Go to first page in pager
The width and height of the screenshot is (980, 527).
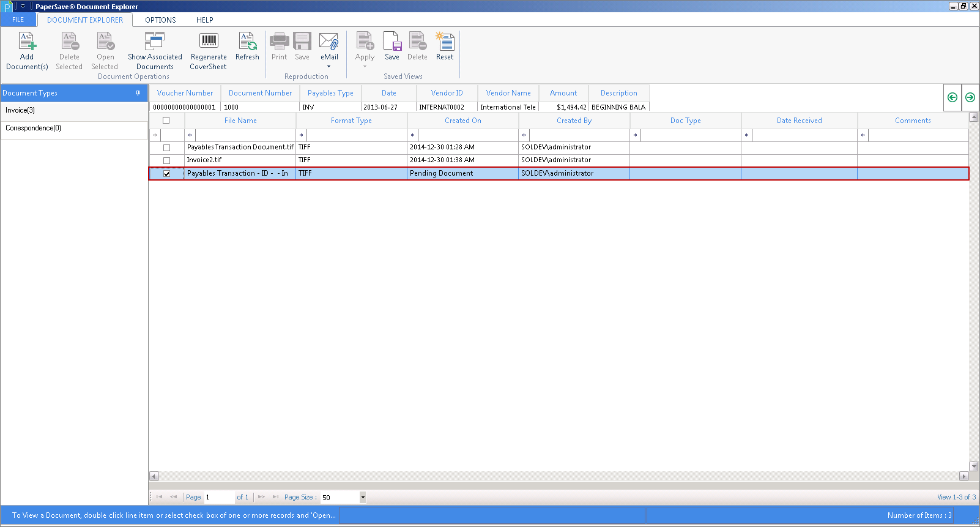tap(159, 497)
